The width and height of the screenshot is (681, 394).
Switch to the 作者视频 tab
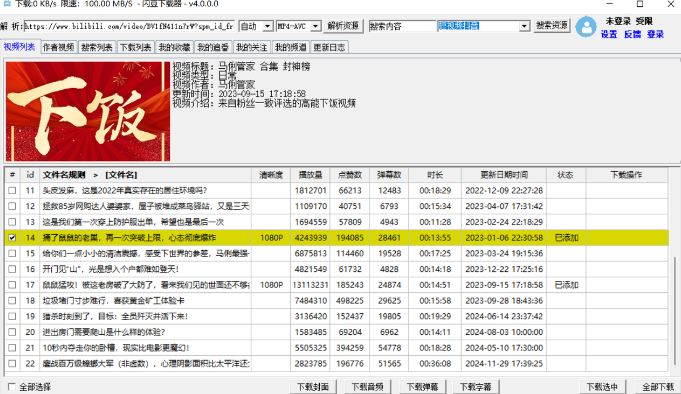coord(58,47)
